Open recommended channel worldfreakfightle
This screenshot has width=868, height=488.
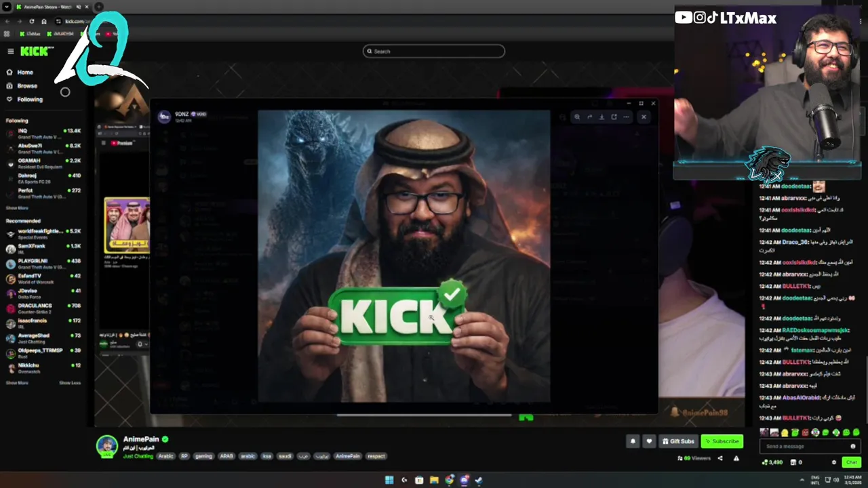(43, 234)
